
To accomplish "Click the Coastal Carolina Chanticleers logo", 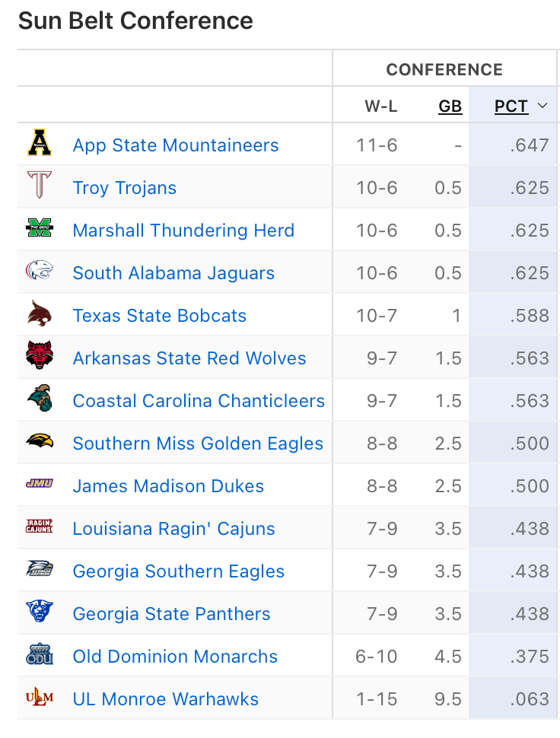I will (40, 400).
